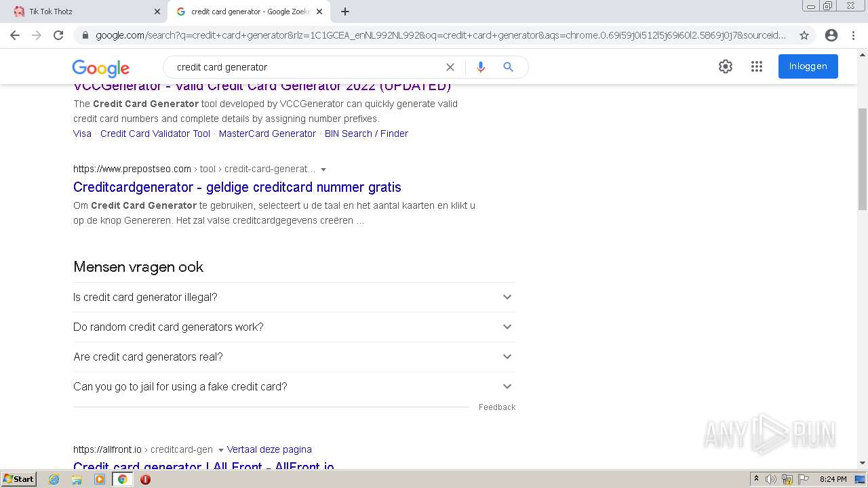Click the "Mensen vragen ook" heading
This screenshot has width=868, height=488.
[138, 267]
